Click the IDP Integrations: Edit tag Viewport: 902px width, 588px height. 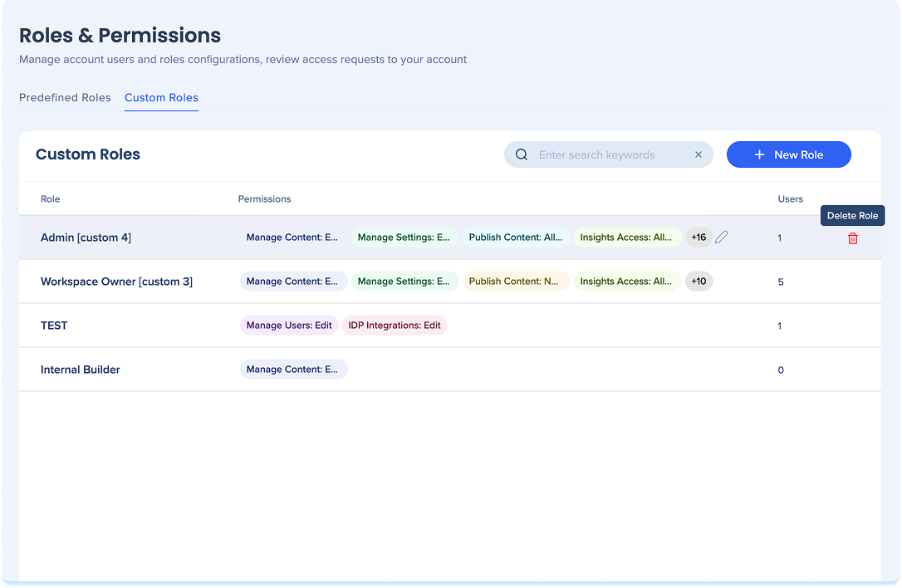(x=394, y=326)
